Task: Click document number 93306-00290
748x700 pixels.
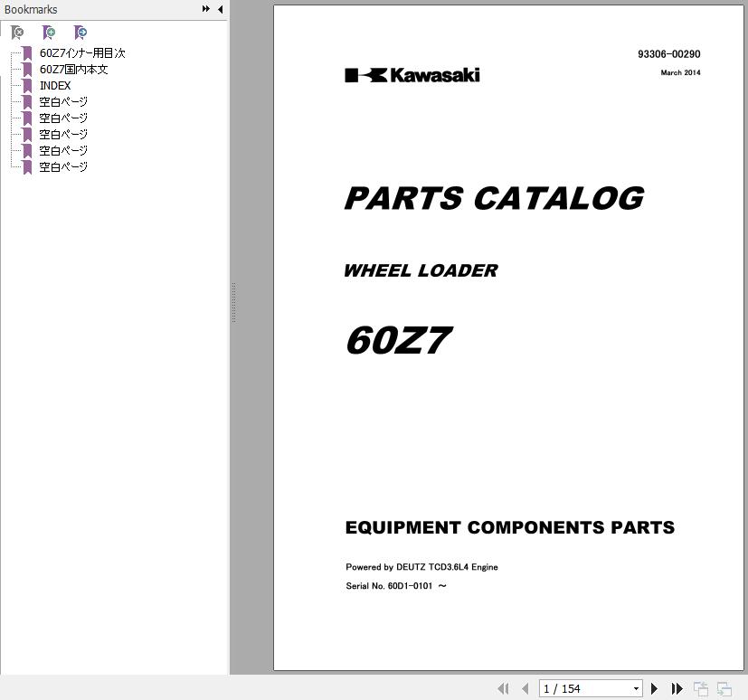Action: 668,54
